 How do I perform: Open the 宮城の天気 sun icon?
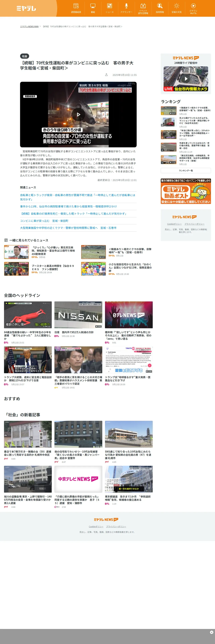tap(177, 8)
